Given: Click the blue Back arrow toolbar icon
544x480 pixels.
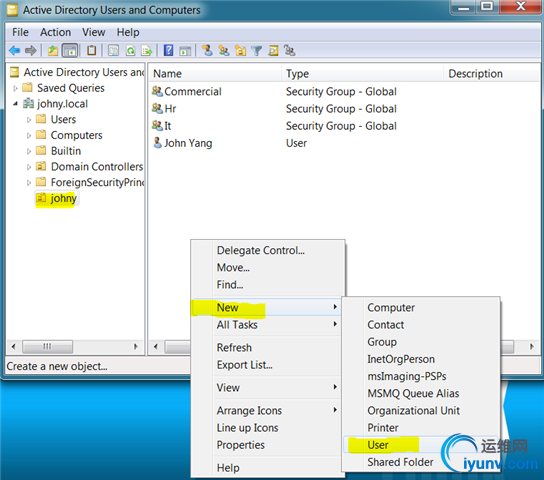Looking at the screenshot, I should click(15, 51).
